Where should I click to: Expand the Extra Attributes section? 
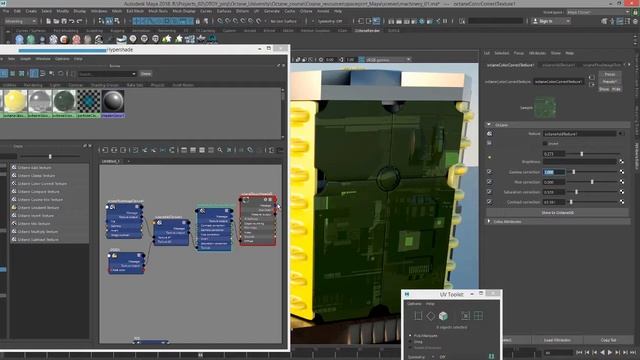[489, 222]
